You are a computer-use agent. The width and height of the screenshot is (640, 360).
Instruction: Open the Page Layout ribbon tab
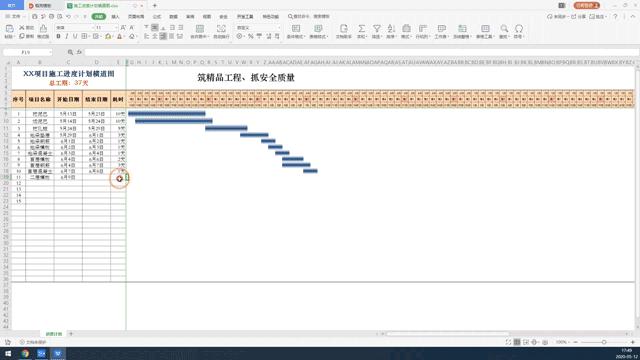[136, 16]
